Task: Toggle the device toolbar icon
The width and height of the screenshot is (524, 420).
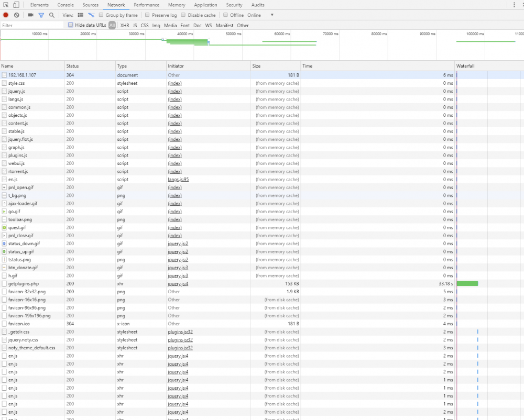Action: (16, 5)
